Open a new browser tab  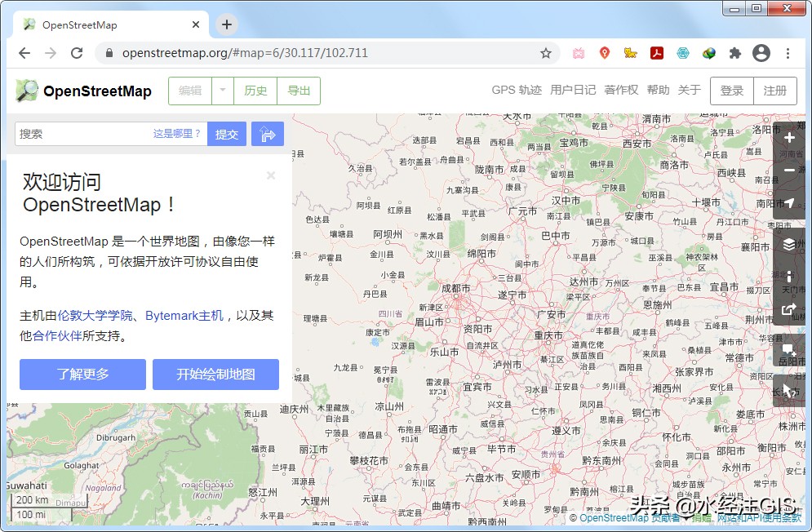(x=227, y=24)
